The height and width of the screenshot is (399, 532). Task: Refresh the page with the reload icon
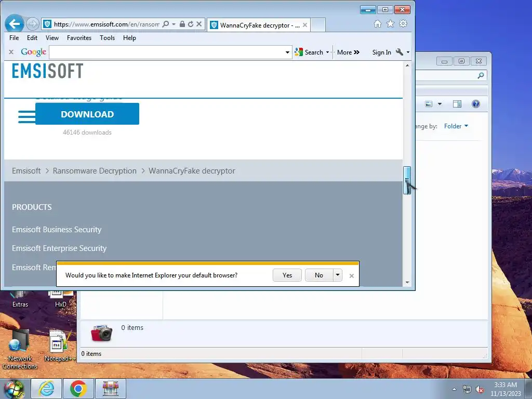tap(191, 24)
